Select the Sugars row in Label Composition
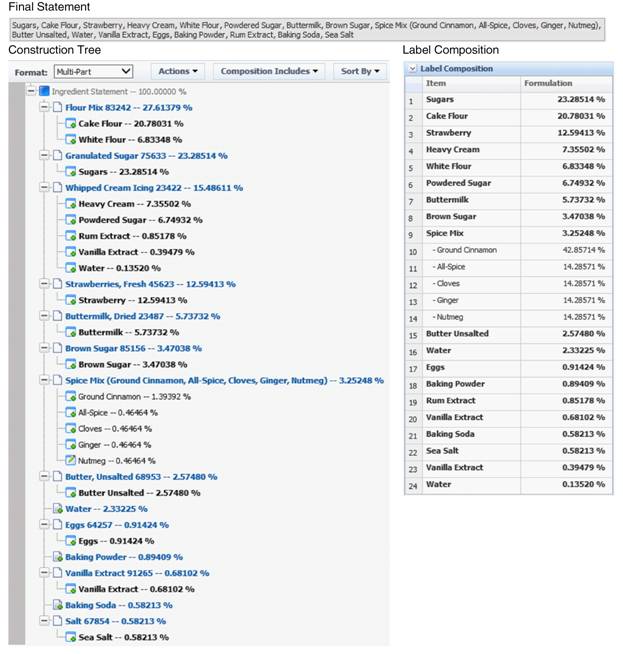Screen dimensions: 623x654 [508, 100]
